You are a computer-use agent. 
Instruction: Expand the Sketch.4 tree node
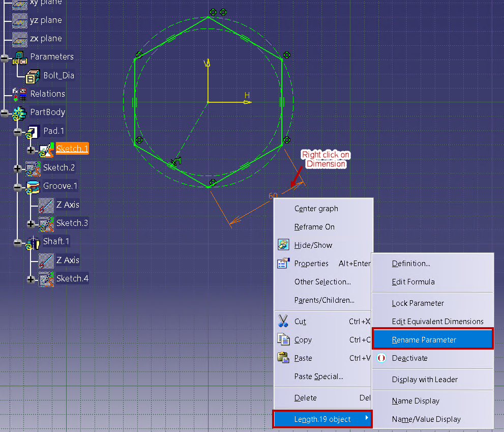click(31, 279)
